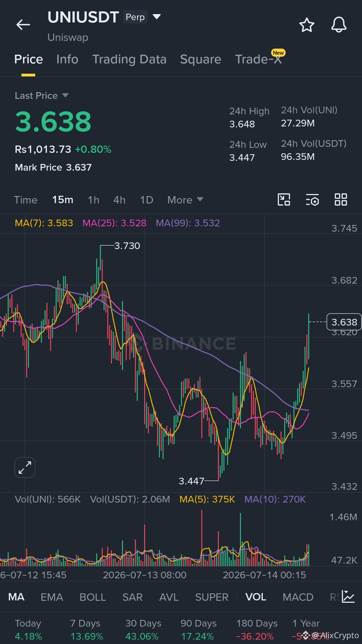
Task: Open price alert bell icon
Action: pos(339,25)
